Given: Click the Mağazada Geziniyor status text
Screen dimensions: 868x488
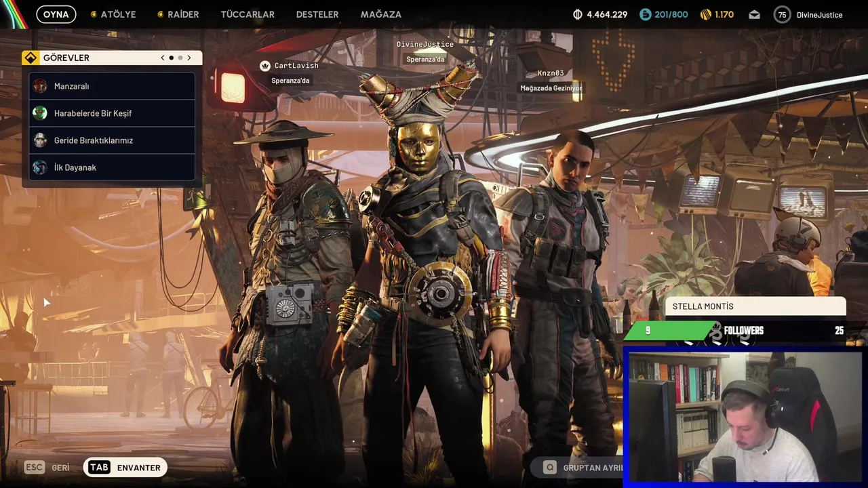Looking at the screenshot, I should click(551, 88).
